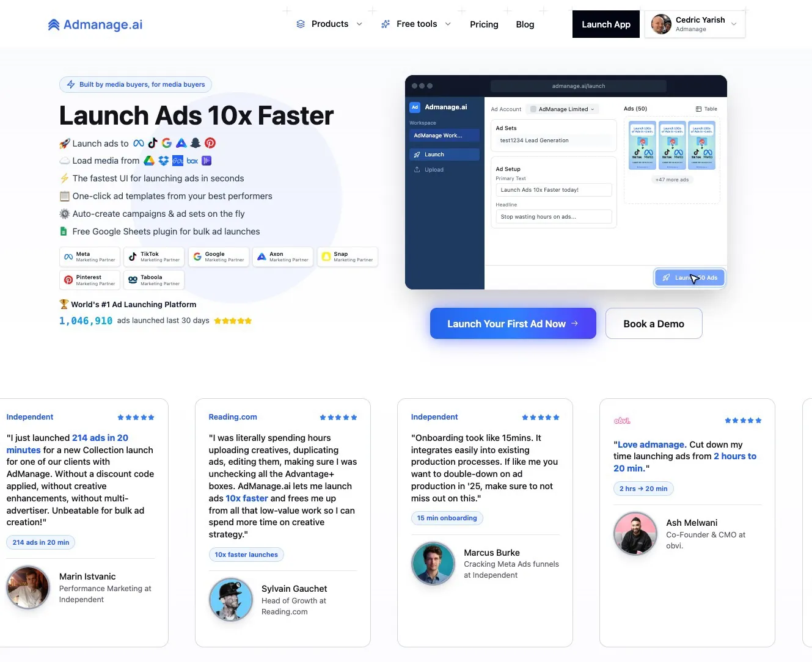This screenshot has height=662, width=812.
Task: Click the 2 hrs → 20 min tag
Action: click(643, 489)
